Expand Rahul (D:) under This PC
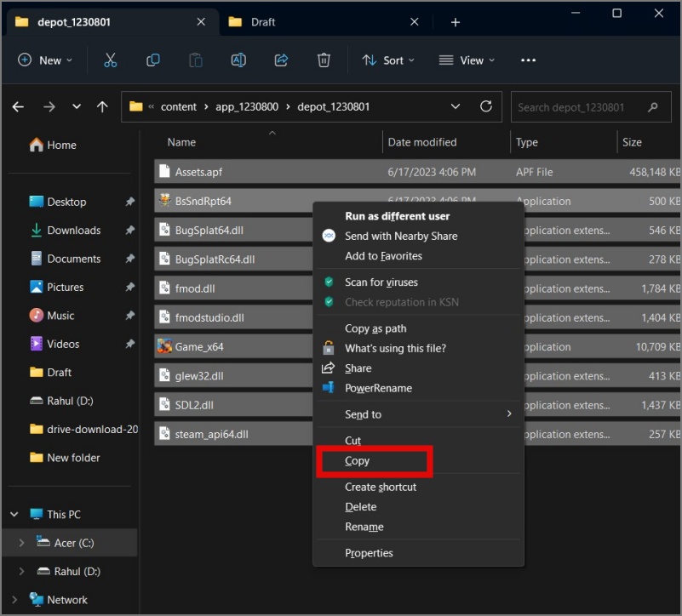Image resolution: width=682 pixels, height=616 pixels. point(21,571)
